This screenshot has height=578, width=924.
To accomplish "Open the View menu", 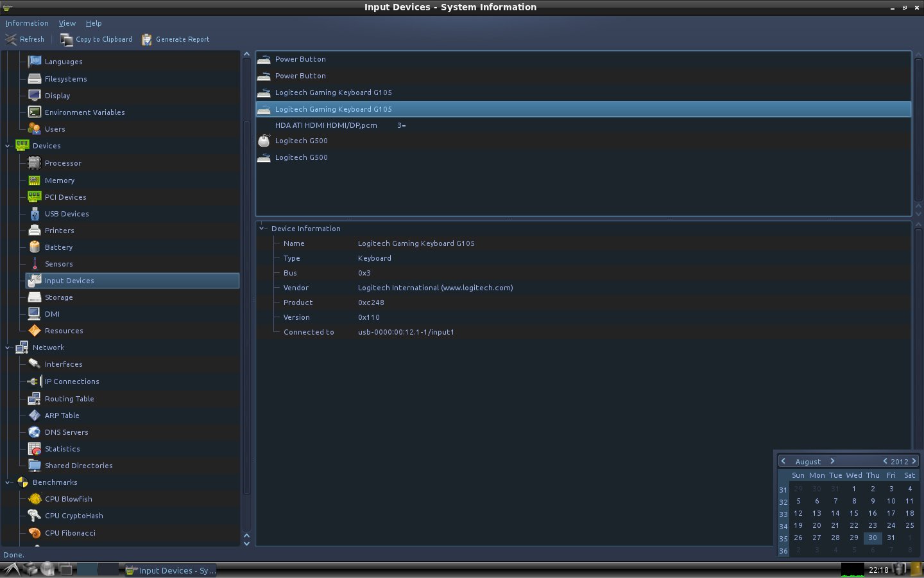I will 67,23.
